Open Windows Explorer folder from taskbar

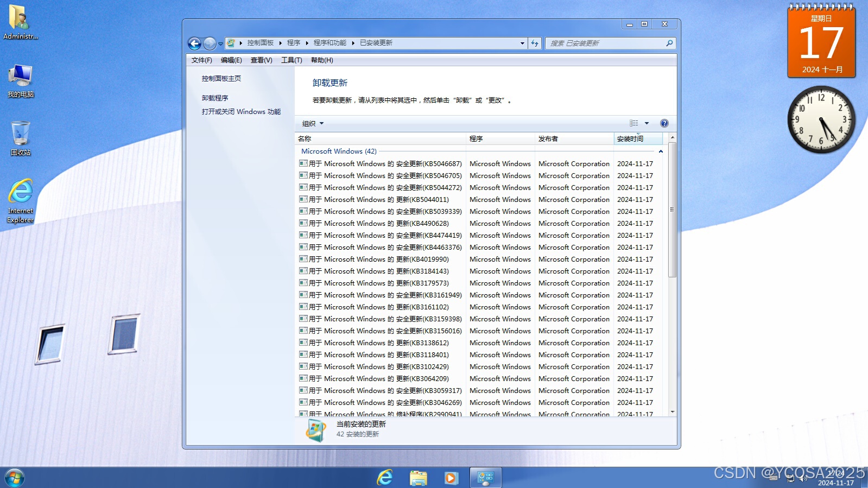coord(418,478)
